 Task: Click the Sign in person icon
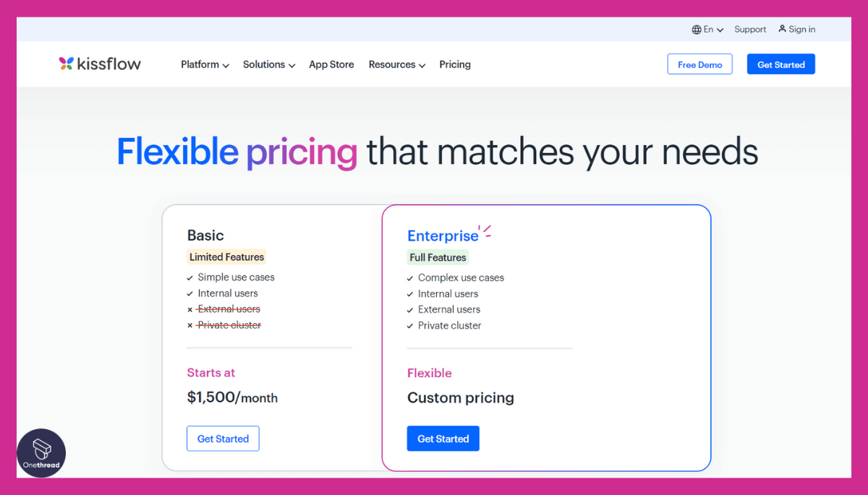coord(782,29)
